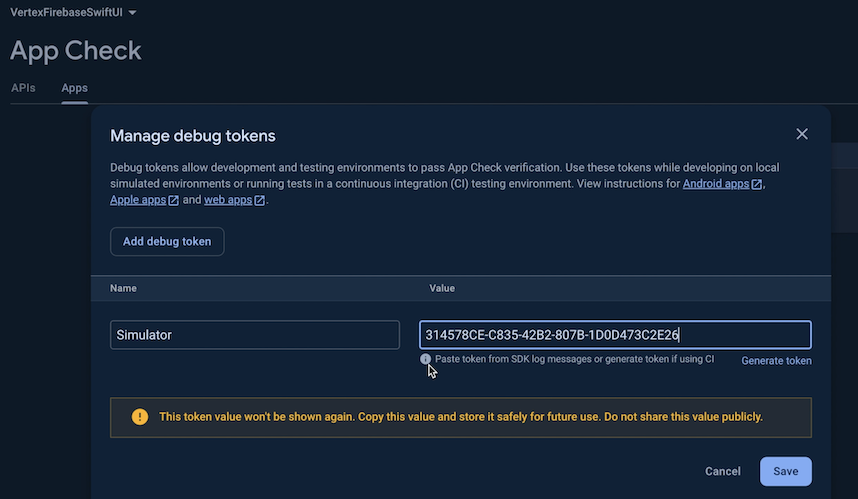Click the info icon under Value field

426,359
